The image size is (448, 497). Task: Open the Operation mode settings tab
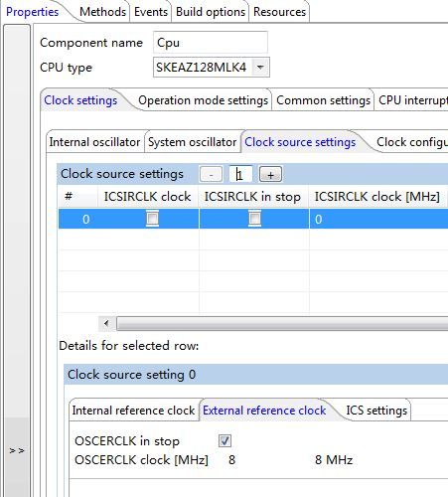203,100
